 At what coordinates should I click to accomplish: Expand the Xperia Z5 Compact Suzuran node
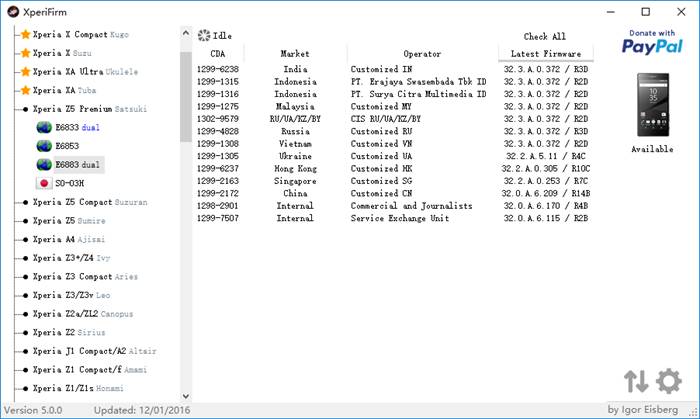(25, 203)
